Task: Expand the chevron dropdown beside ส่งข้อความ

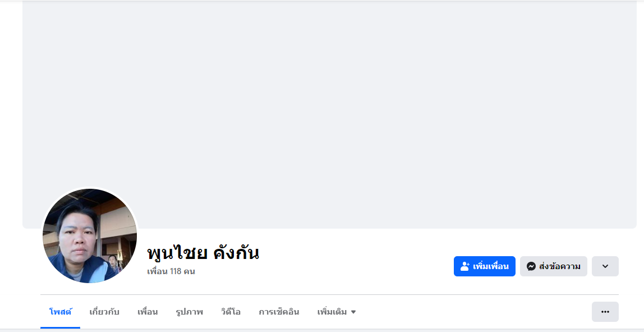Action: (605, 266)
